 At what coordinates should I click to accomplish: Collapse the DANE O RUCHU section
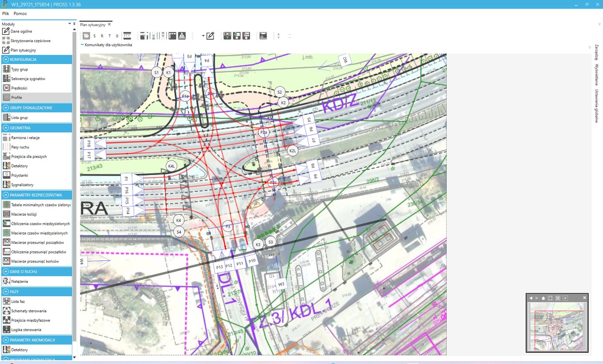point(6,271)
